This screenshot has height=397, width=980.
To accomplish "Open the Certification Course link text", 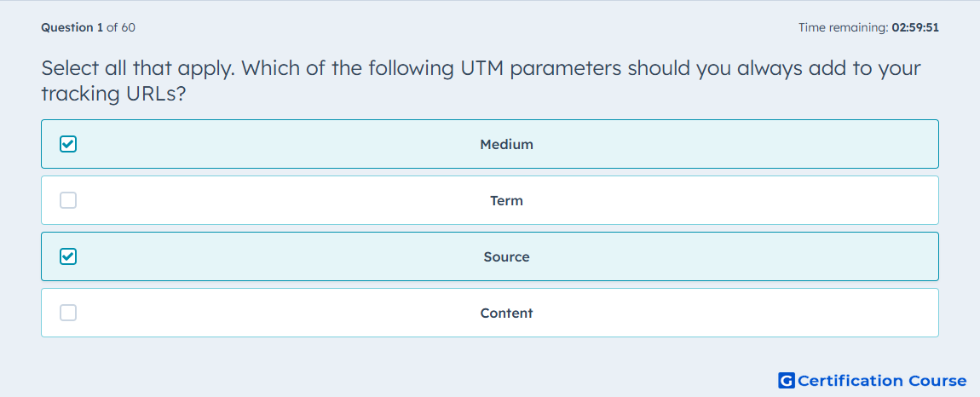I will tap(882, 381).
